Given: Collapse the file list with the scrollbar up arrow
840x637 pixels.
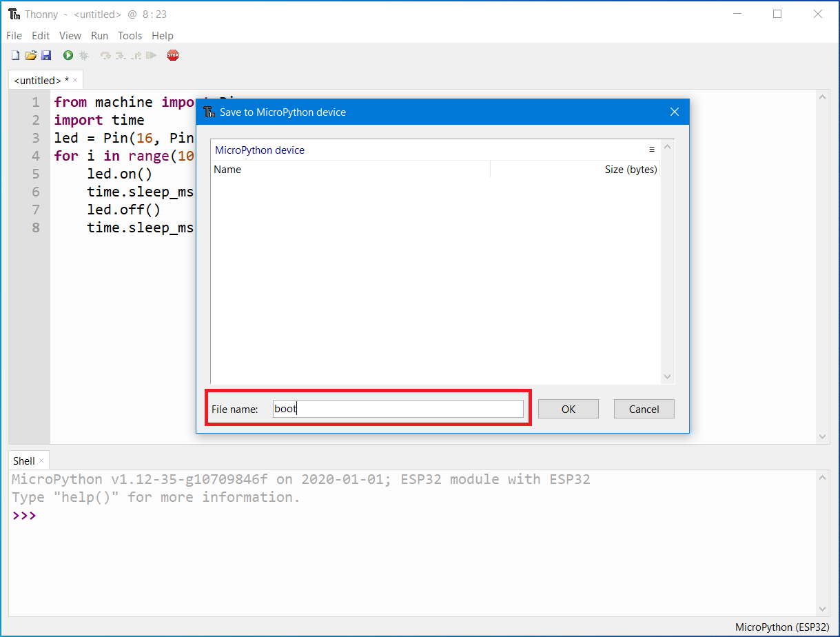Looking at the screenshot, I should pyautogui.click(x=667, y=145).
